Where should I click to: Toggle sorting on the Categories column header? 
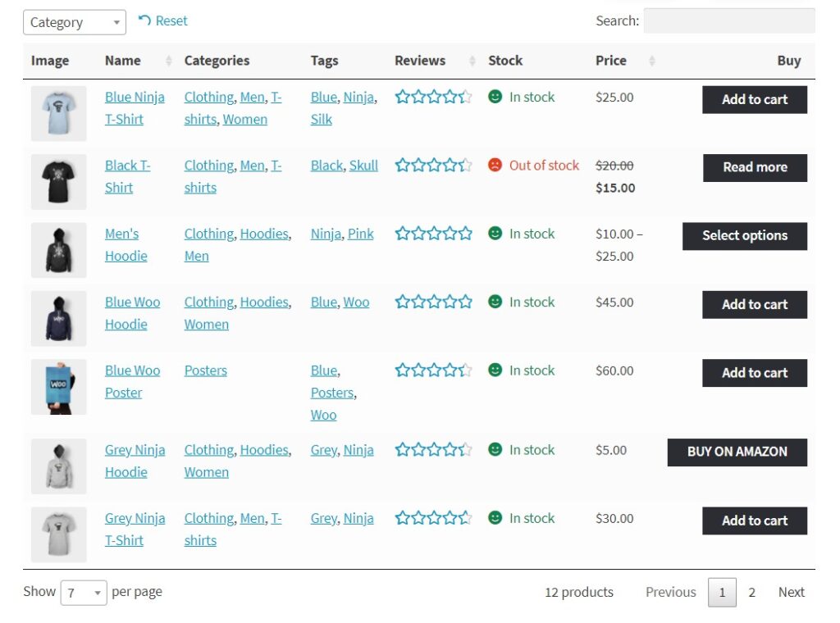tap(217, 60)
